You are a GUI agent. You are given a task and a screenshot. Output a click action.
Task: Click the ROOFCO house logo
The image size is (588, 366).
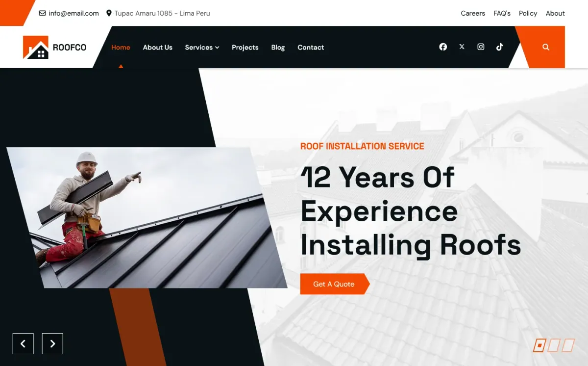pyautogui.click(x=54, y=47)
